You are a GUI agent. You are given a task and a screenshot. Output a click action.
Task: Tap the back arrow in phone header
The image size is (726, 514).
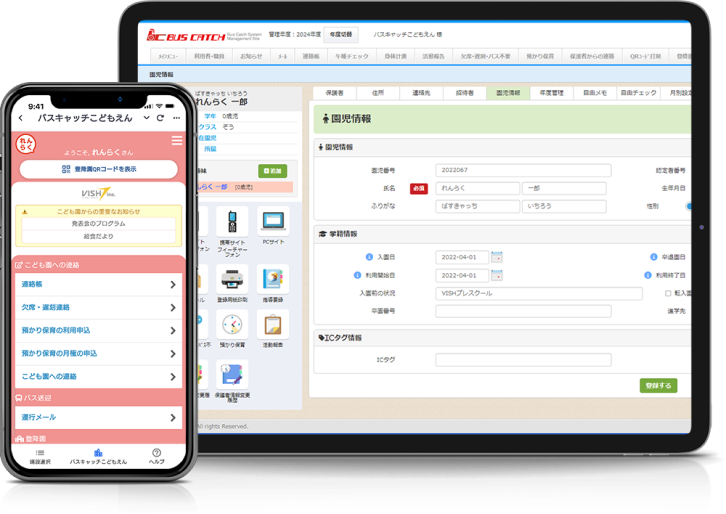point(22,118)
